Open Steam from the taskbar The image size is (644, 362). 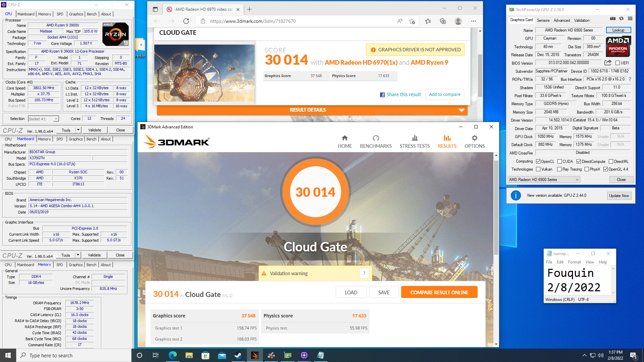238,355
